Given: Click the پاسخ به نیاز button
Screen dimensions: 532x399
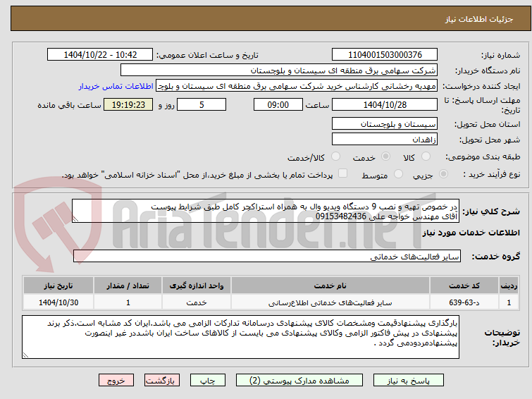Looking at the screenshot, I should point(408,381).
